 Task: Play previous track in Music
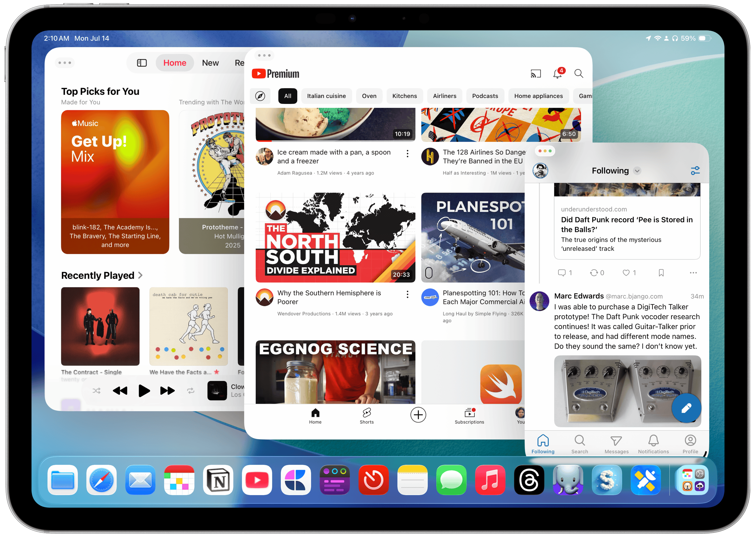(120, 391)
